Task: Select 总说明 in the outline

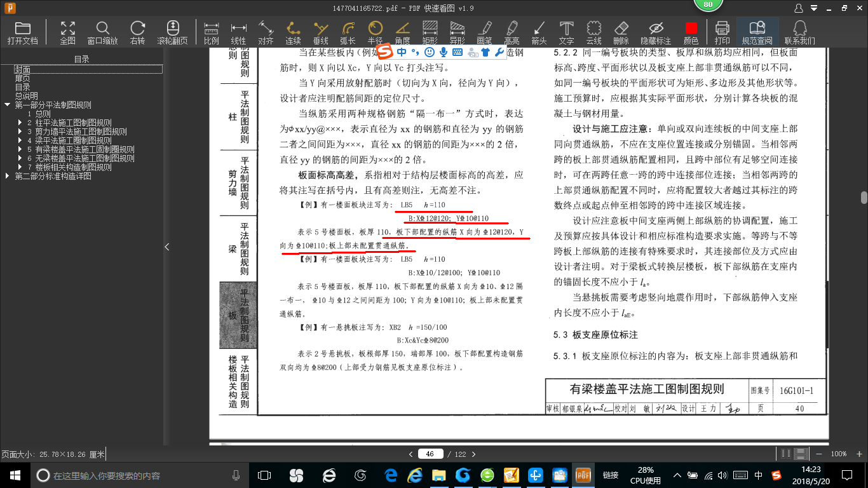Action: click(27, 96)
